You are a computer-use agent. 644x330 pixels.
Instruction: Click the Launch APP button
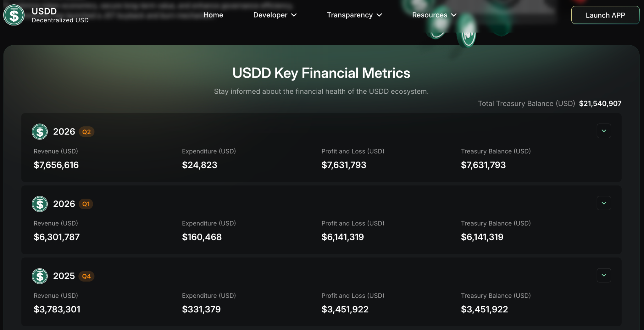coord(605,15)
